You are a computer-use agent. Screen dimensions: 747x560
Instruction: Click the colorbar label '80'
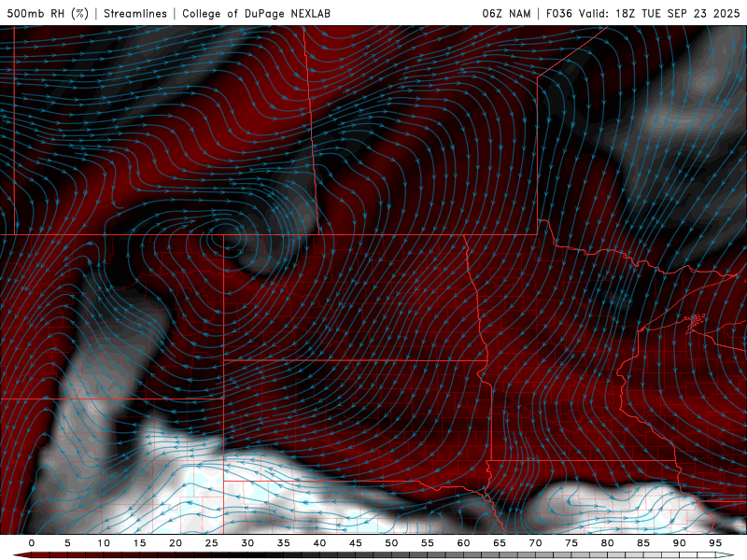click(x=607, y=543)
